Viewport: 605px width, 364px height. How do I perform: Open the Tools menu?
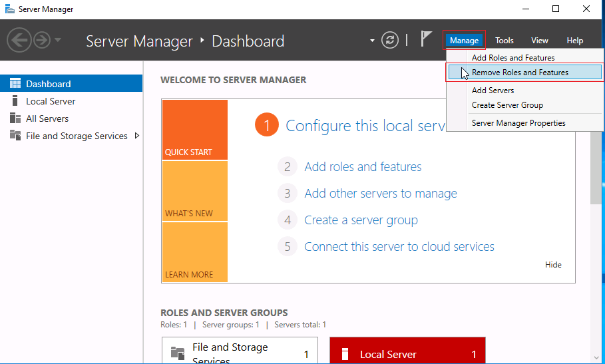pos(504,41)
